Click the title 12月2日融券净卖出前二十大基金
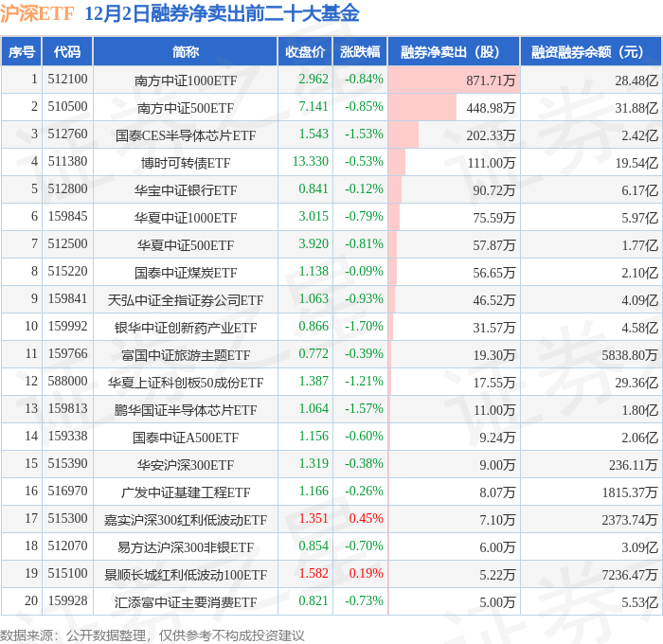Image resolution: width=663 pixels, height=644 pixels. (222, 13)
